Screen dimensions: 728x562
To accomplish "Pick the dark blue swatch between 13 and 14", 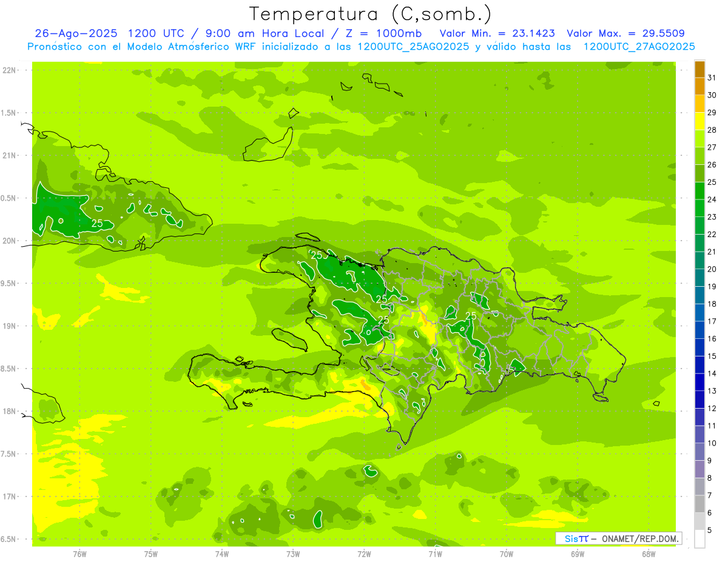I will click(x=699, y=382).
